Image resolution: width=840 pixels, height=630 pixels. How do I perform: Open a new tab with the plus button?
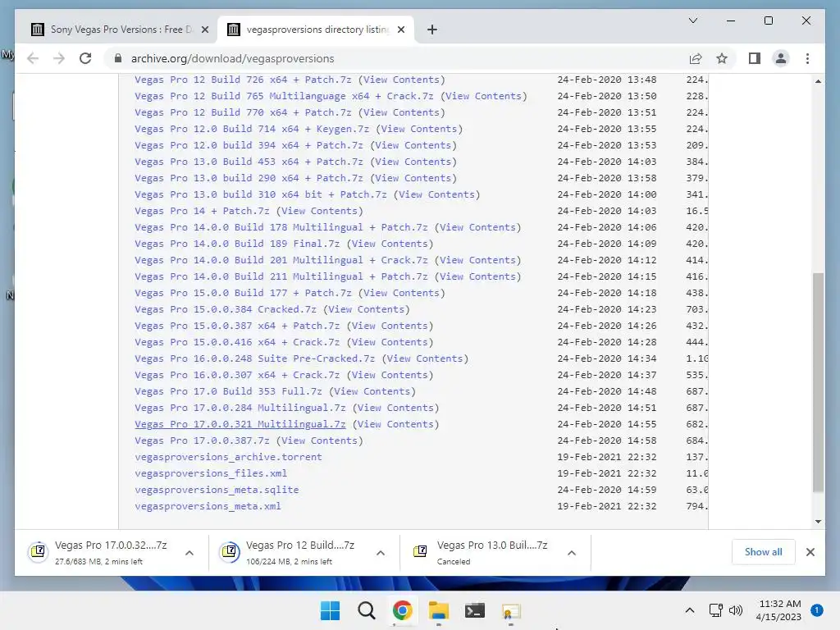pos(432,30)
